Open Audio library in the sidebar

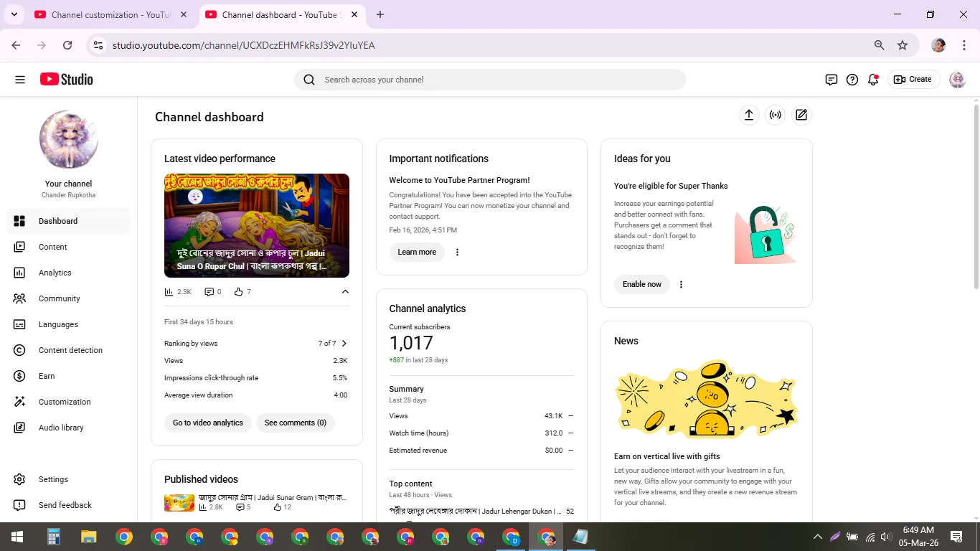[x=68, y=428]
